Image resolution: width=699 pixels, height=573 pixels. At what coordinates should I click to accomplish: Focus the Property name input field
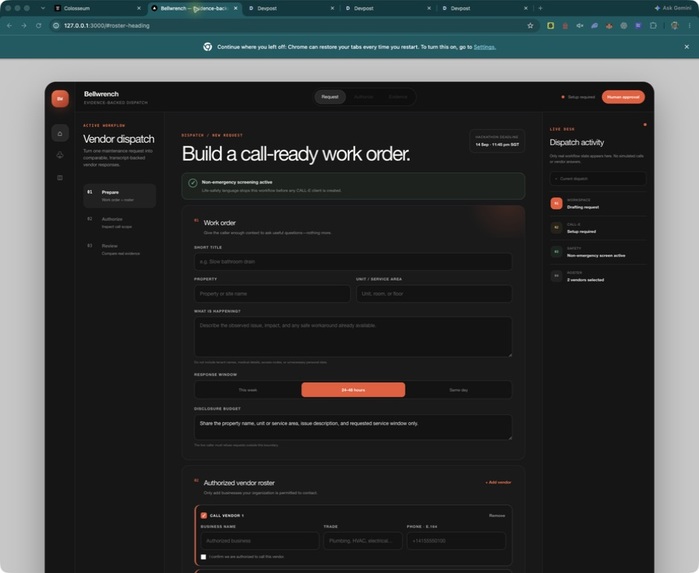click(x=272, y=294)
